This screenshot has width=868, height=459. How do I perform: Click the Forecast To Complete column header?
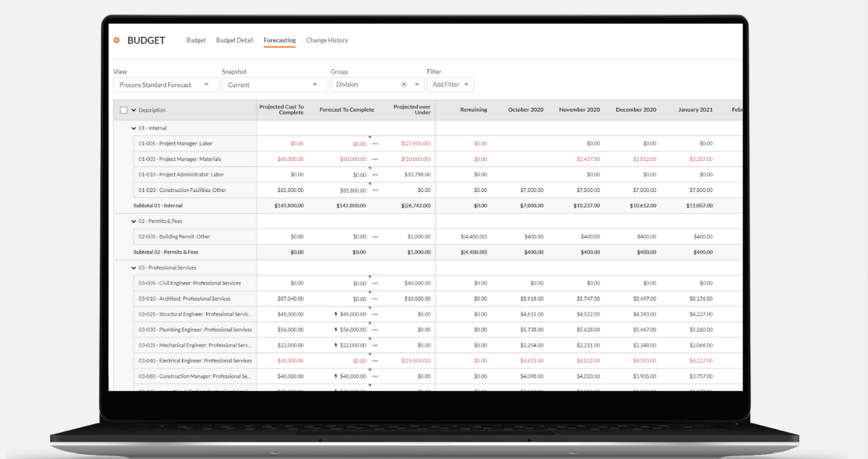pyautogui.click(x=347, y=110)
